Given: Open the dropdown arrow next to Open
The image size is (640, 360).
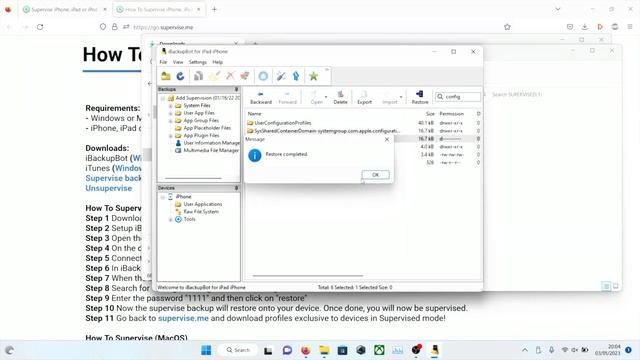Looking at the screenshot, I should [x=326, y=98].
